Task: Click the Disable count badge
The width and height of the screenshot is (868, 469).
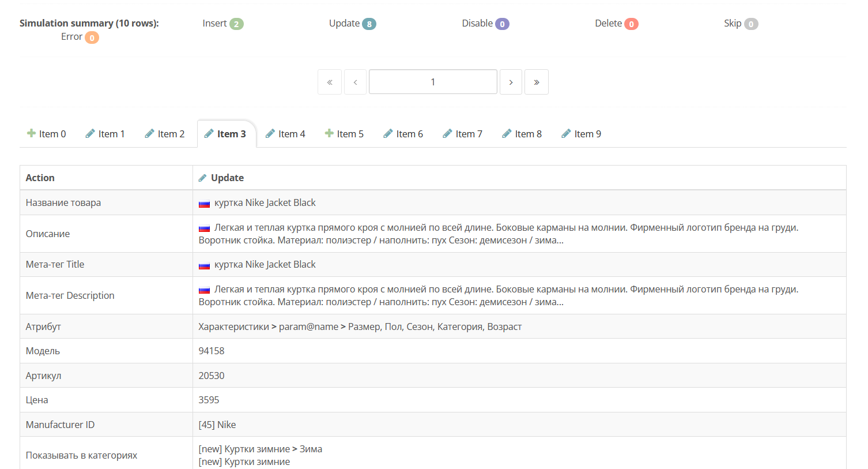Action: [502, 24]
